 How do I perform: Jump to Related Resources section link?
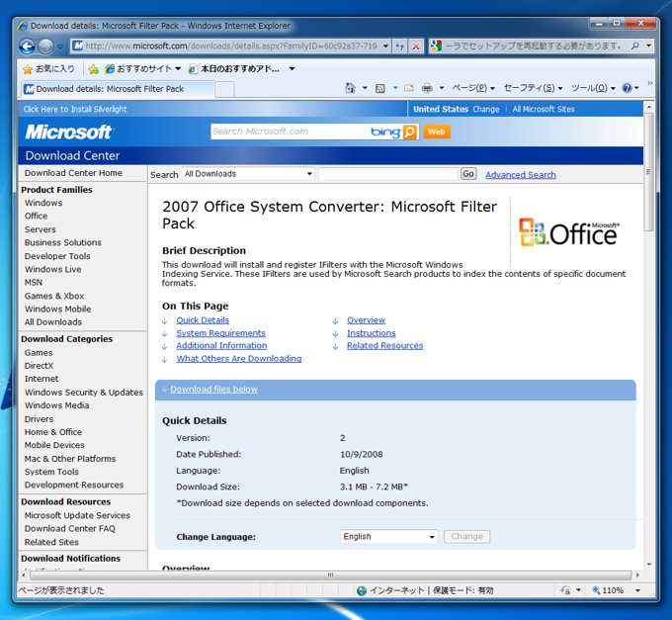tap(384, 345)
